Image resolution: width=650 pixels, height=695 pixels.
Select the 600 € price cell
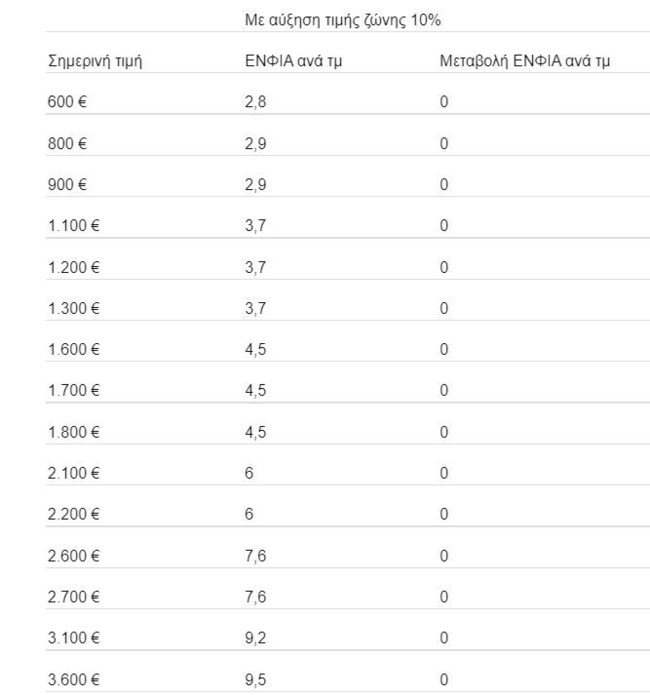68,103
